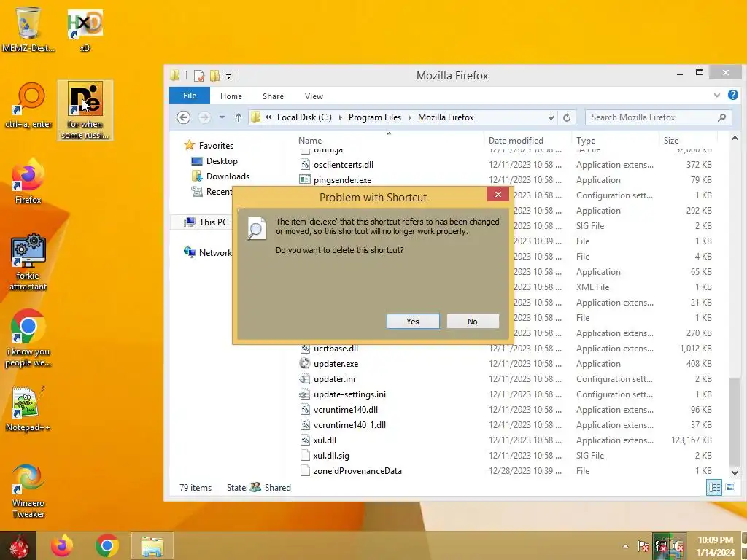Open Explorer Help question mark icon
The height and width of the screenshot is (560, 747).
point(733,96)
